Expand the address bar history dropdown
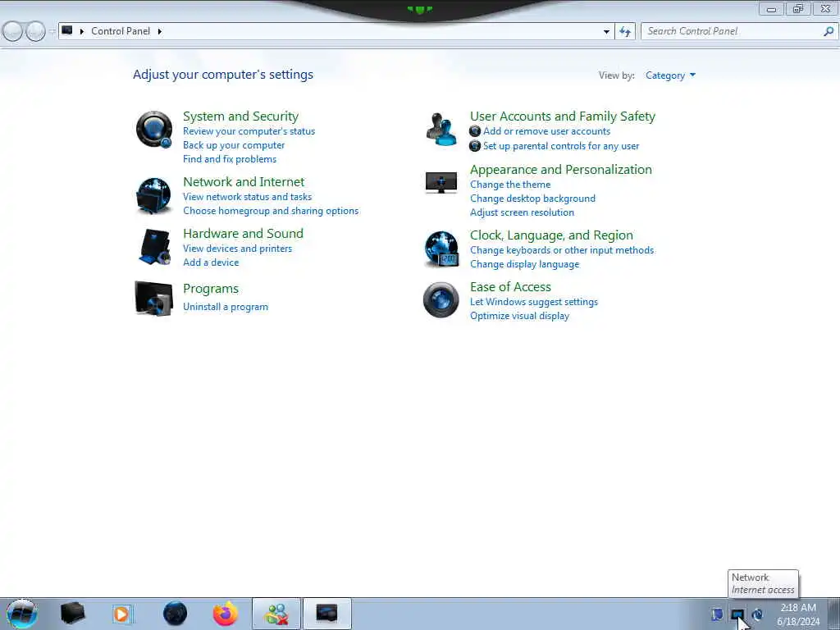 (606, 32)
